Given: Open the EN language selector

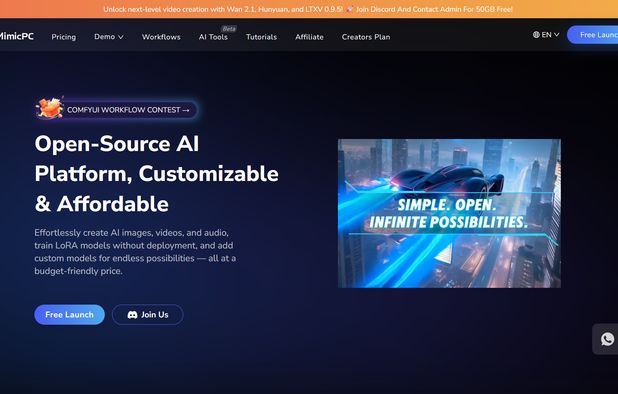Looking at the screenshot, I should point(546,35).
